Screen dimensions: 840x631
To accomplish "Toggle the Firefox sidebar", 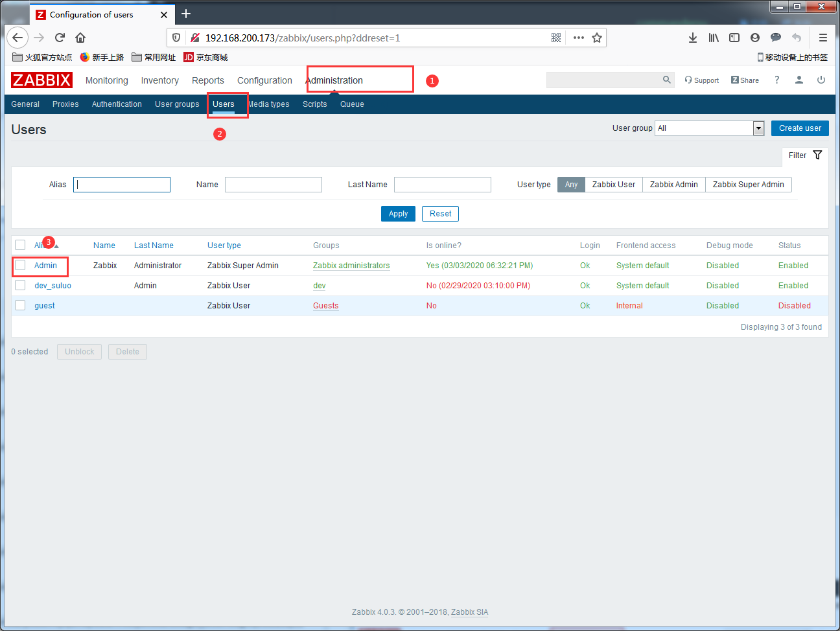I will tap(734, 38).
